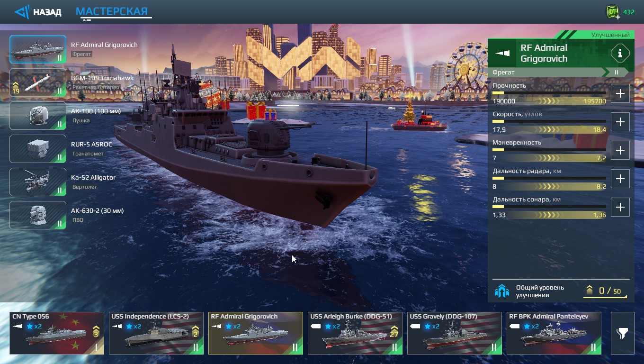Click the Прочность progress bar

549,93
